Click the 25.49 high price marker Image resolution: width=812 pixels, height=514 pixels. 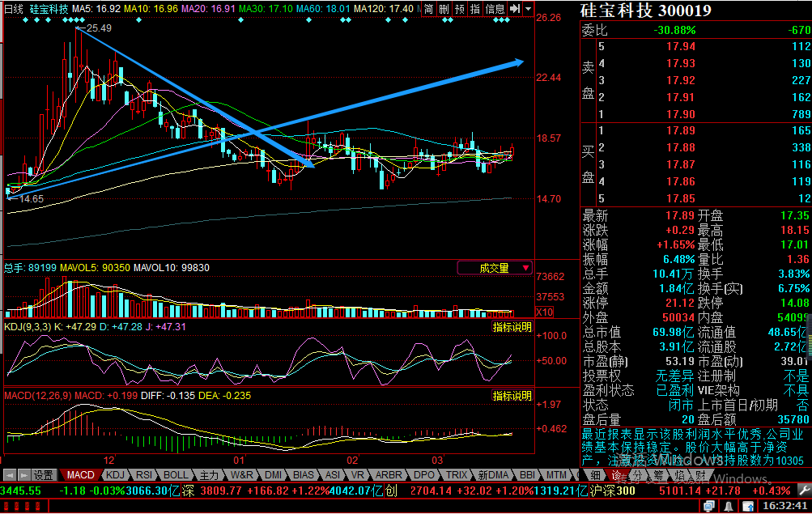(x=99, y=28)
